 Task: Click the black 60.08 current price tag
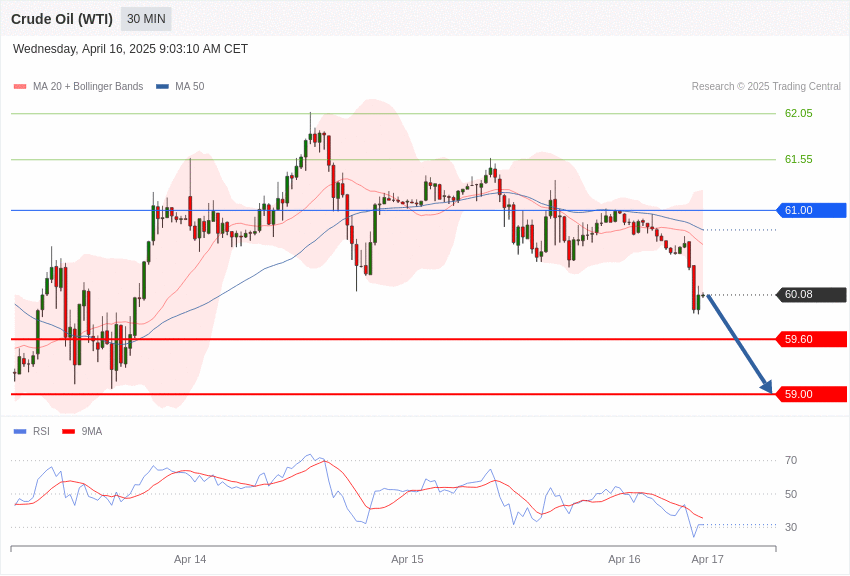[811, 295]
